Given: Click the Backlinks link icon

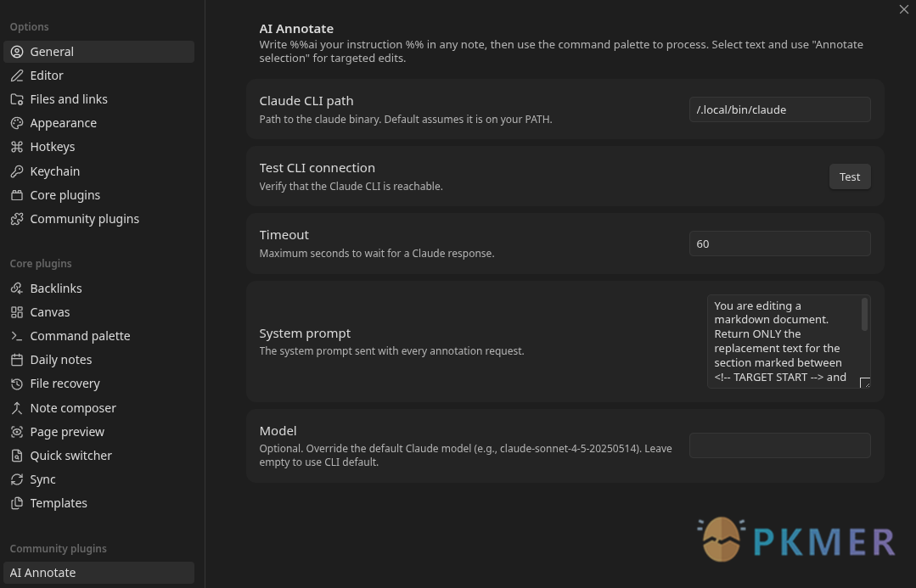Looking at the screenshot, I should 17,288.
